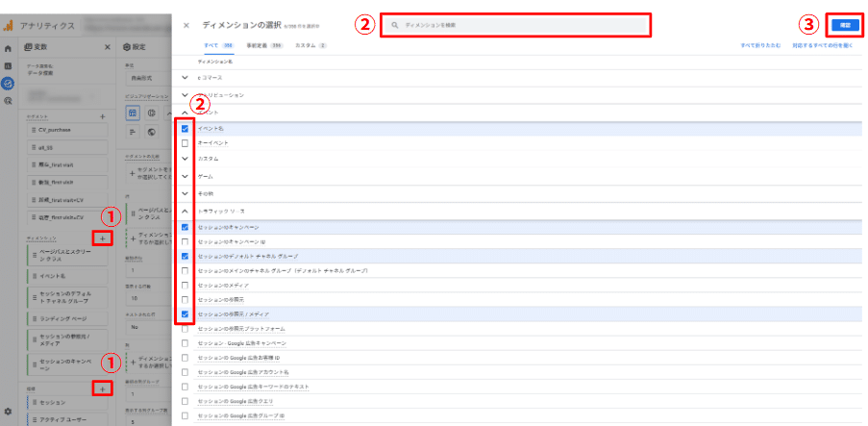The width and height of the screenshot is (868, 426).
Task: Click the plus icon beside the metrics section
Action: [x=103, y=388]
